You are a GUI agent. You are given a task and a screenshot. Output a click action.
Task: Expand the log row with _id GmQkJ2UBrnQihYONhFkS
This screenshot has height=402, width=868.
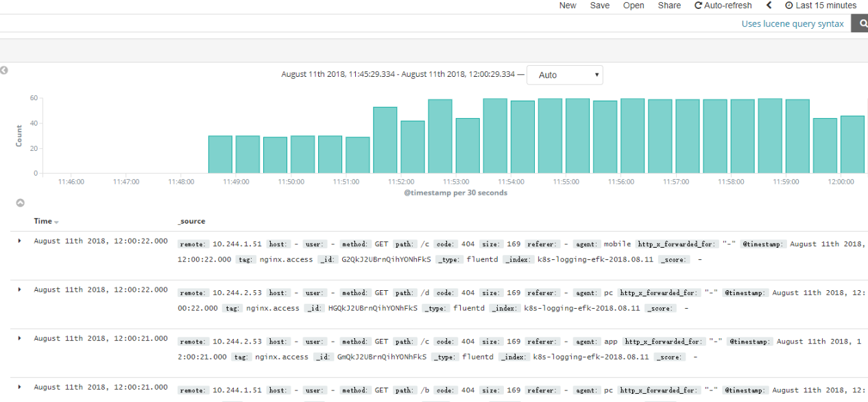(x=20, y=338)
